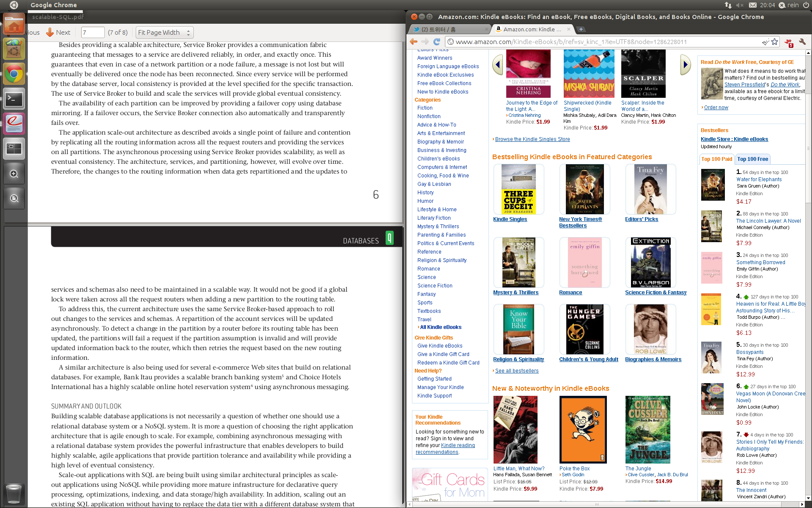
Task: Switch to Top 100 Free tab
Action: tap(753, 159)
